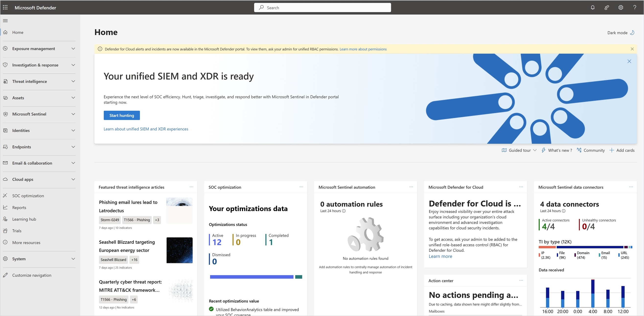Select the SOC optimization pencil icon
This screenshot has height=316, width=644.
pyautogui.click(x=5, y=195)
